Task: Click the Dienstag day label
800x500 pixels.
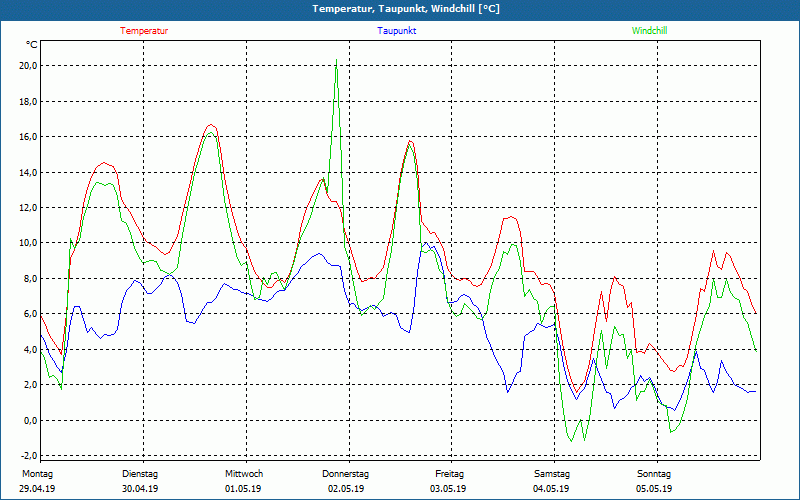Action: [x=140, y=474]
